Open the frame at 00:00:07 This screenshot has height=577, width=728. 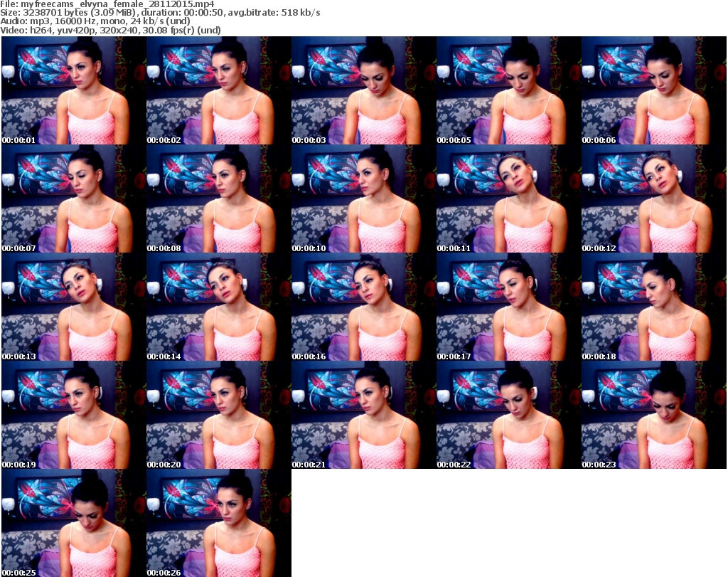point(74,198)
